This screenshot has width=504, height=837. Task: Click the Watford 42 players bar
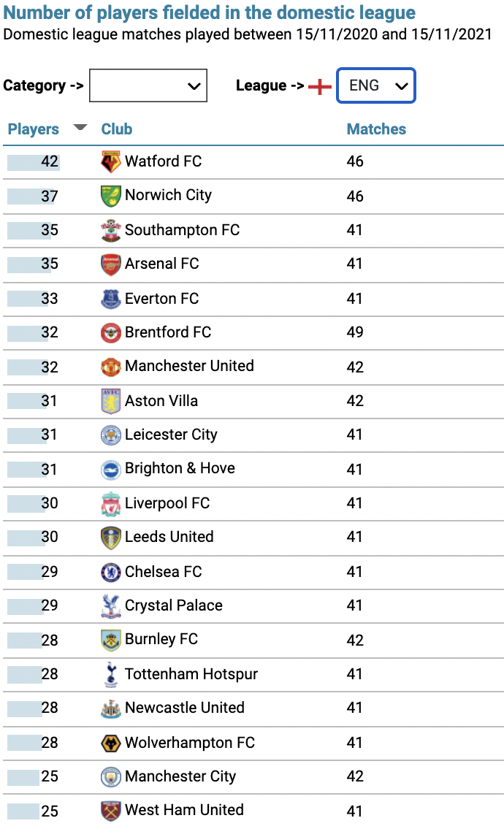[x=34, y=161]
